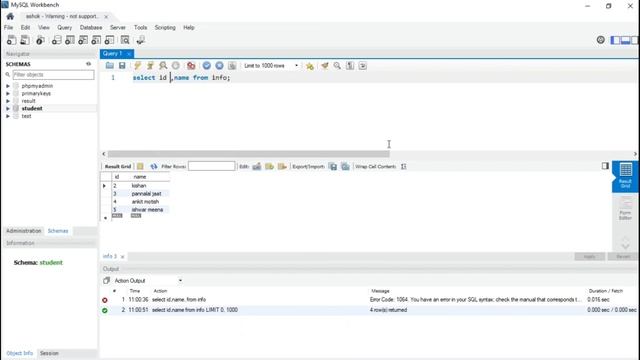The width and height of the screenshot is (640, 360).
Task: Open the Inspector for selected object
Action: point(40,40)
